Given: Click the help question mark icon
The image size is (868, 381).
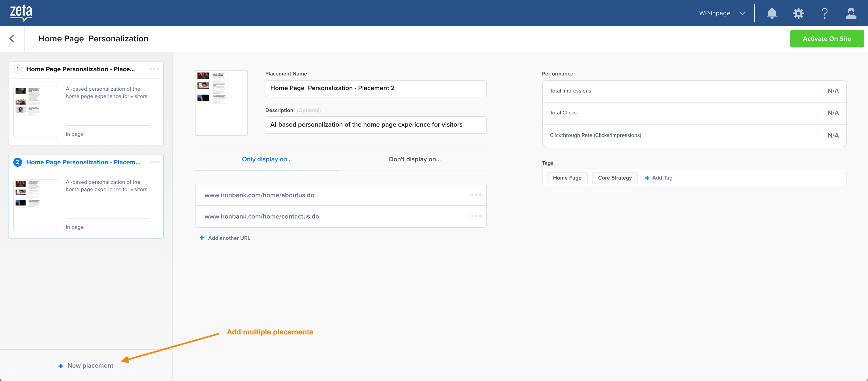Looking at the screenshot, I should (x=824, y=13).
